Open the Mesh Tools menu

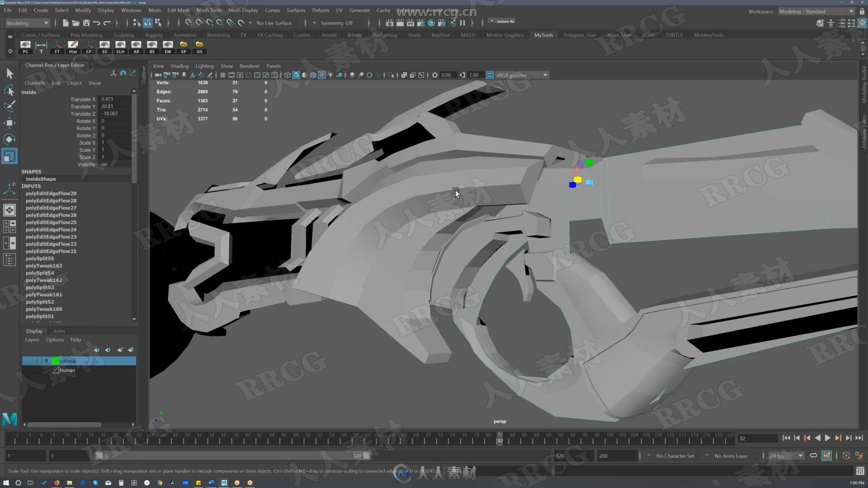pyautogui.click(x=209, y=10)
